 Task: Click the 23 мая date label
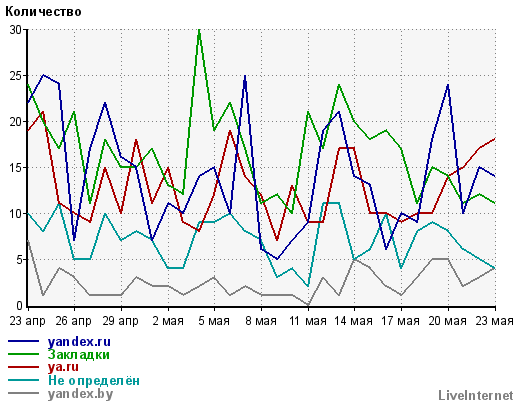point(495,321)
